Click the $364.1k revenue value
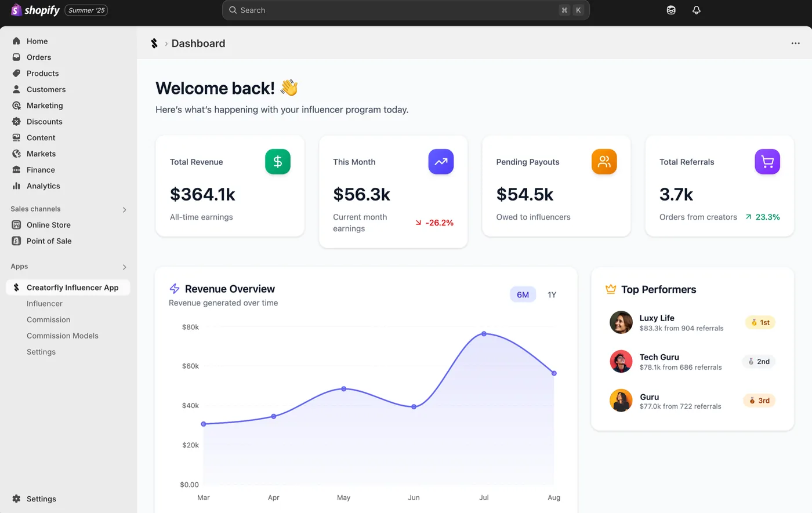The image size is (812, 513). pos(202,194)
